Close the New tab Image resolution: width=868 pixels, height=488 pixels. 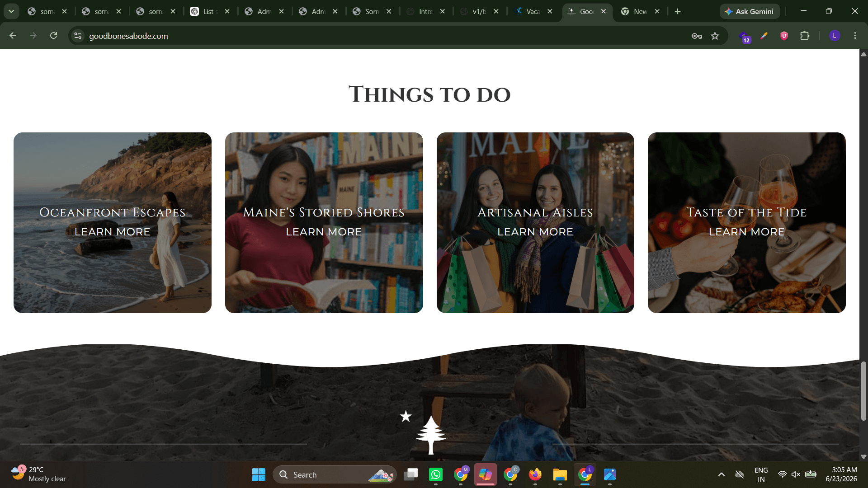click(x=657, y=11)
